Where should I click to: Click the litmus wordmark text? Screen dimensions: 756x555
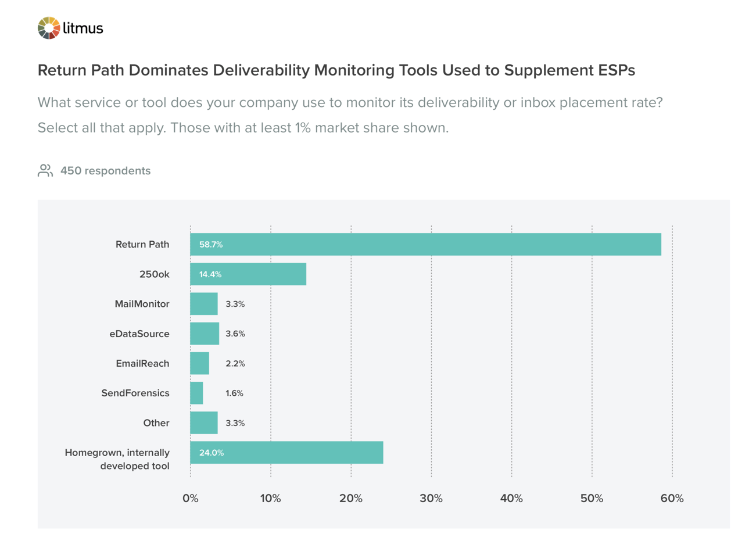click(x=83, y=28)
